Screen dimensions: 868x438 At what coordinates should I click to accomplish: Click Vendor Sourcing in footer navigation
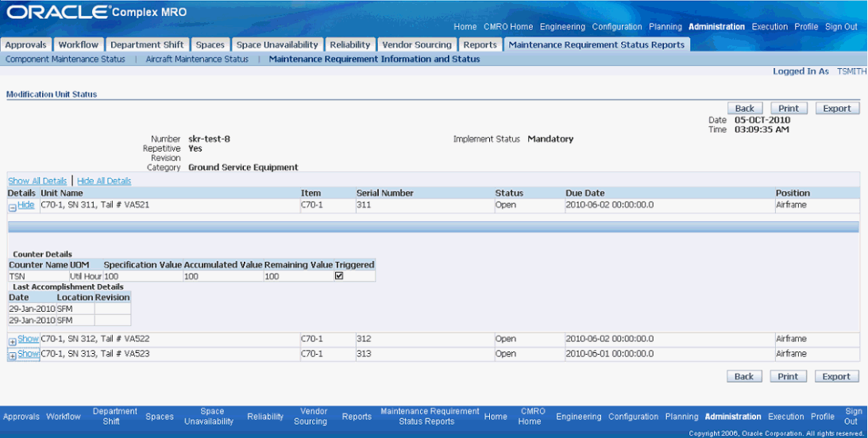tap(311, 417)
